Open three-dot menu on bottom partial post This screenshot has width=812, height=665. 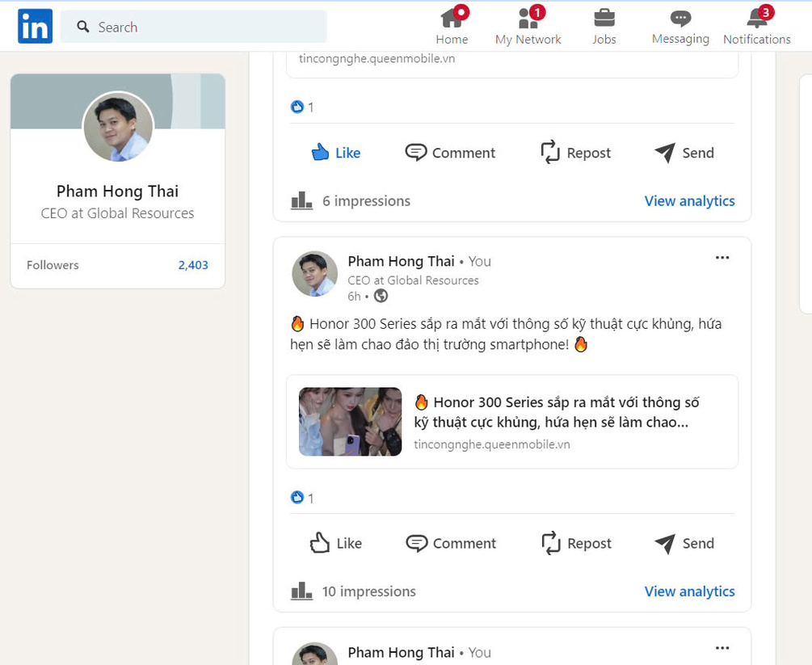pos(722,648)
